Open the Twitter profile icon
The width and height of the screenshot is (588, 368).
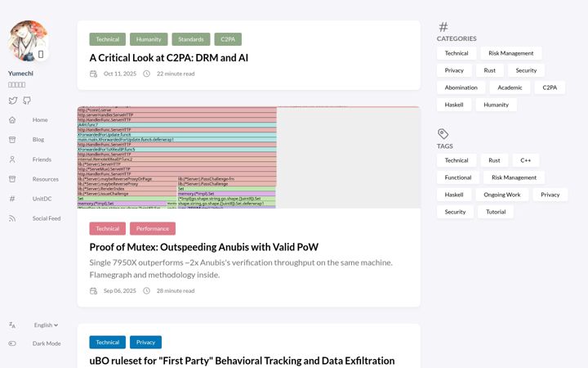(x=13, y=101)
